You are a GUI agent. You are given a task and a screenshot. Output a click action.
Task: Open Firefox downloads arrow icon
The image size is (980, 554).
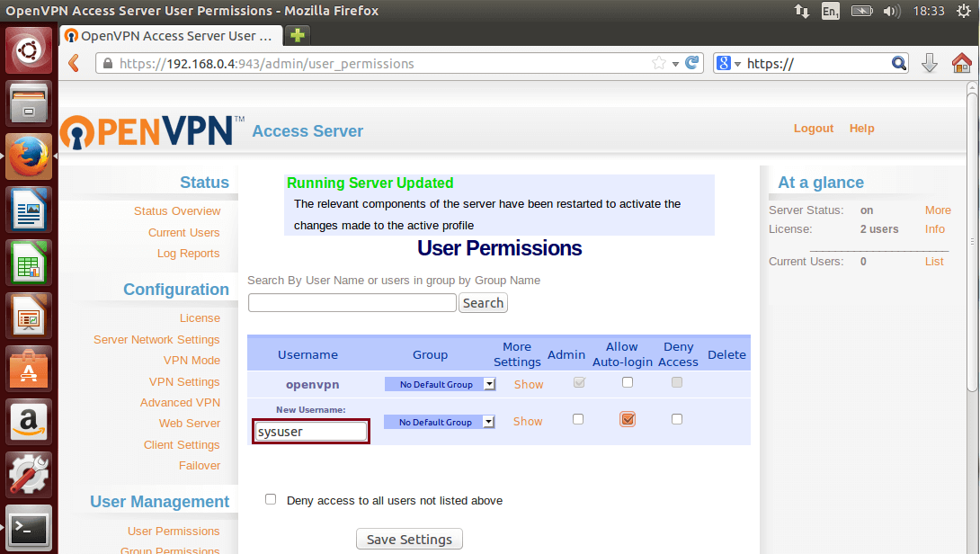[930, 63]
